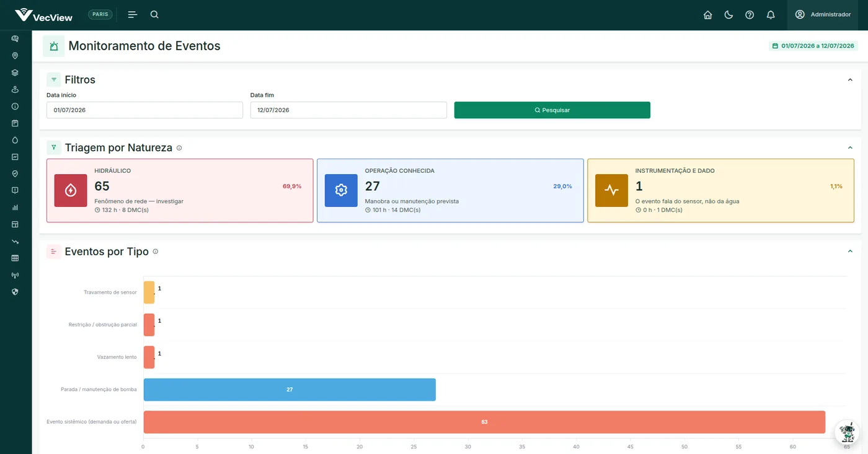Open the water drop sidebar icon
868x454 pixels.
(15, 140)
